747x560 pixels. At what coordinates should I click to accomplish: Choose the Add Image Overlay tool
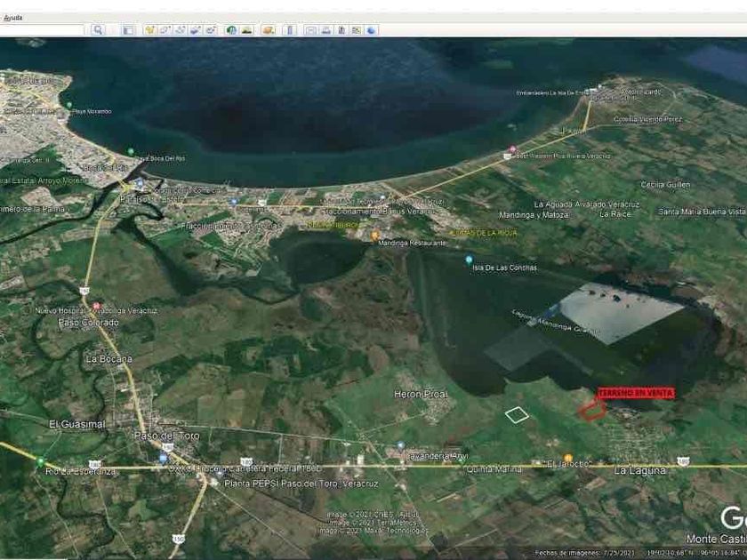(x=196, y=30)
